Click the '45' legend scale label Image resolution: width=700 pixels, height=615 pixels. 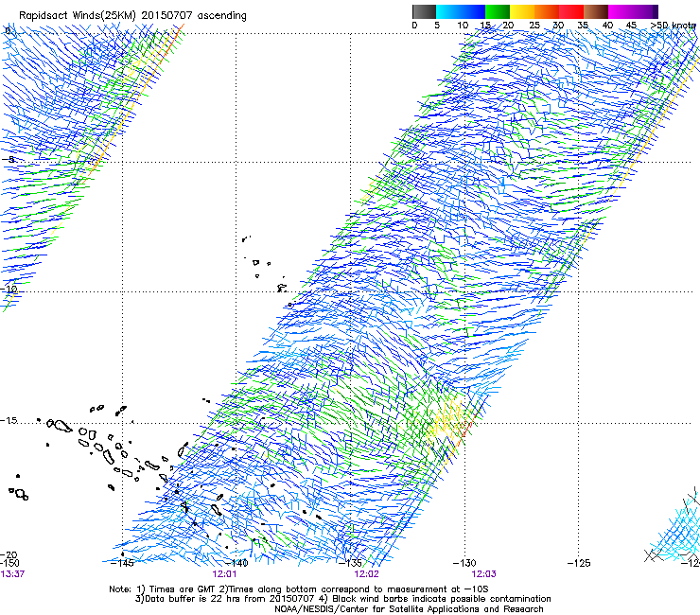[631, 25]
